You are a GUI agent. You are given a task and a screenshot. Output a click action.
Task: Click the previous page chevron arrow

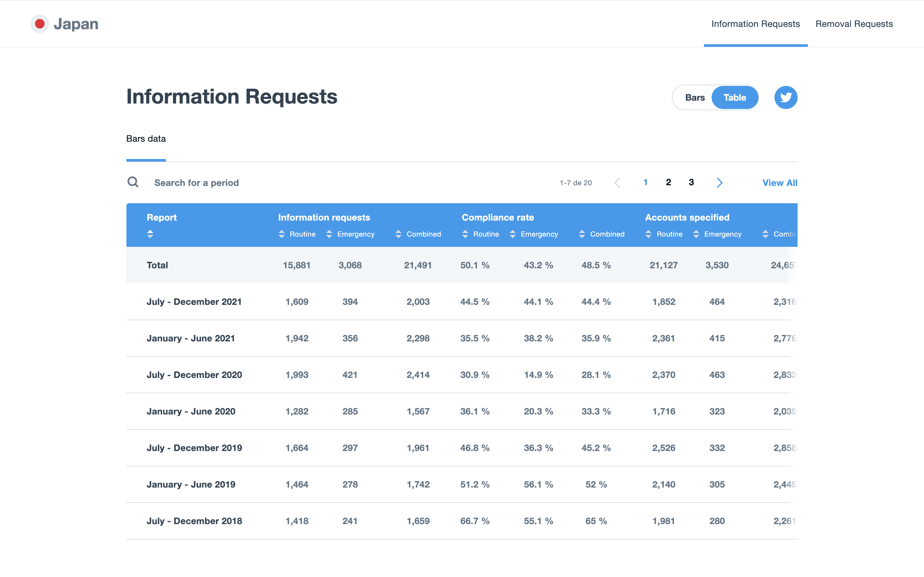(x=617, y=182)
